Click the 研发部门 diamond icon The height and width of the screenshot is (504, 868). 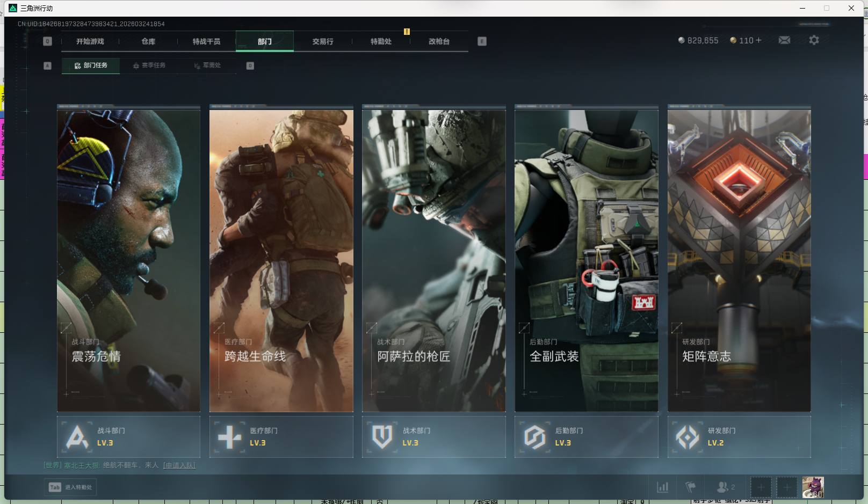pyautogui.click(x=687, y=437)
